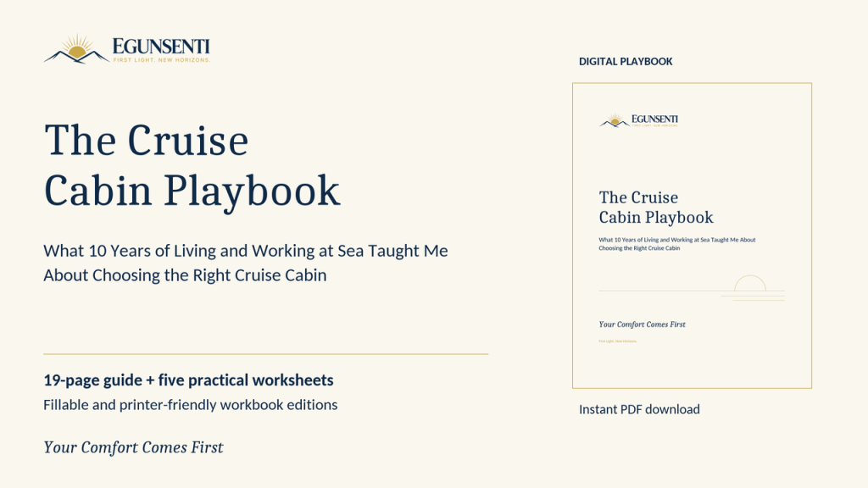Image resolution: width=868 pixels, height=488 pixels.
Task: Click the cover's 'The Cruise Cabin Playbook' title
Action: [656, 208]
